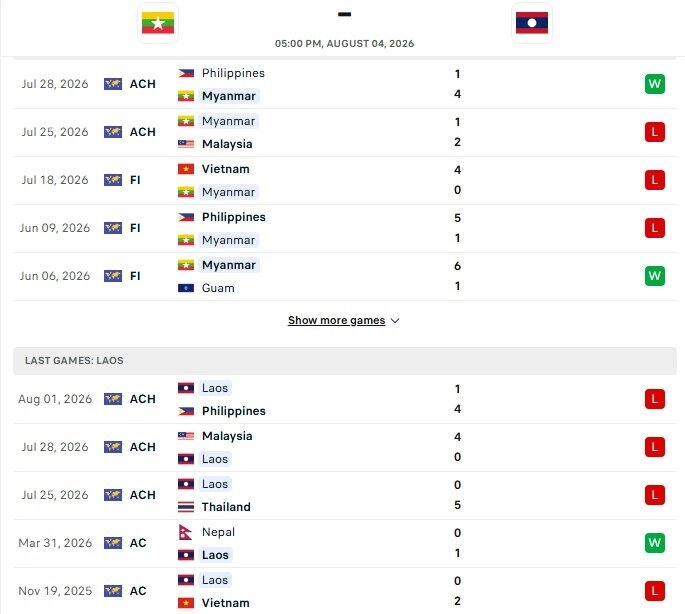Click the green W badge for Jul 28 Philippines–Myanmar
This screenshot has width=685, height=614.
click(x=654, y=84)
